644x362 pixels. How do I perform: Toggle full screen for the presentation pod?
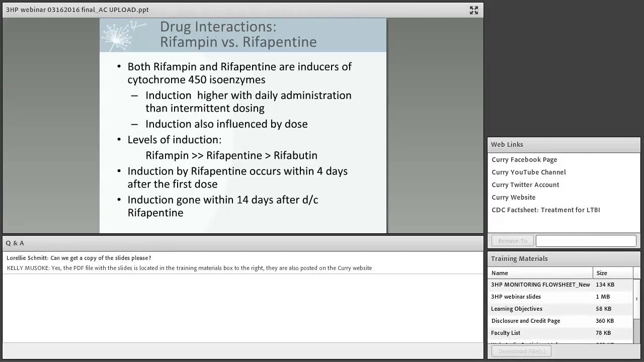click(x=474, y=10)
